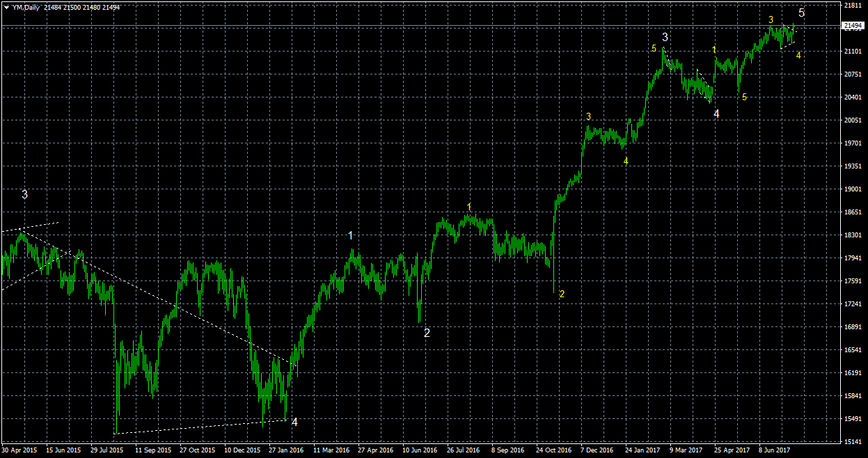The image size is (868, 458).
Task: Click the YM,Daily chart title
Action: point(26,6)
